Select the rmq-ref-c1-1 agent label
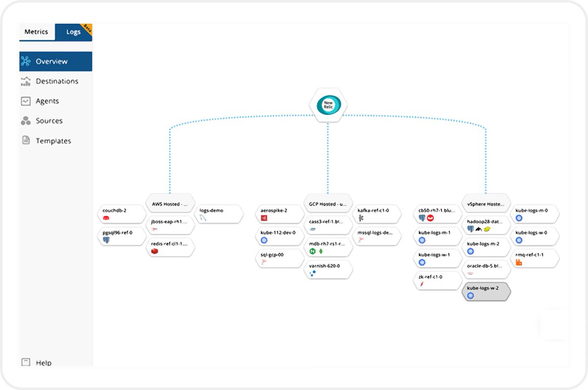The image size is (588, 390). pos(530,255)
